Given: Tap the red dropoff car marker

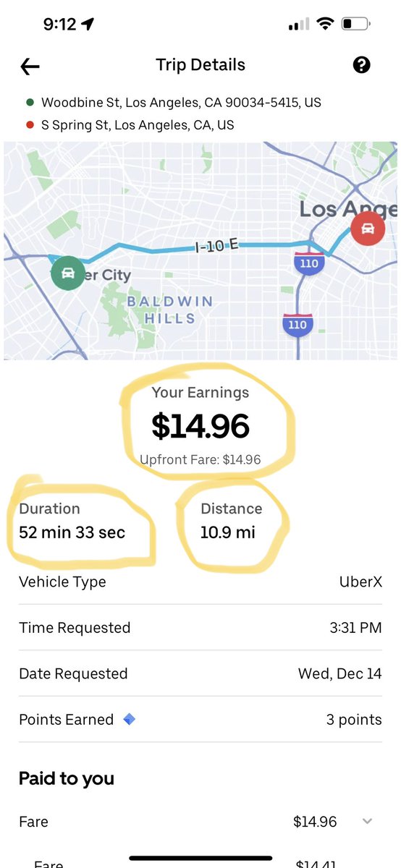Looking at the screenshot, I should click(x=368, y=229).
